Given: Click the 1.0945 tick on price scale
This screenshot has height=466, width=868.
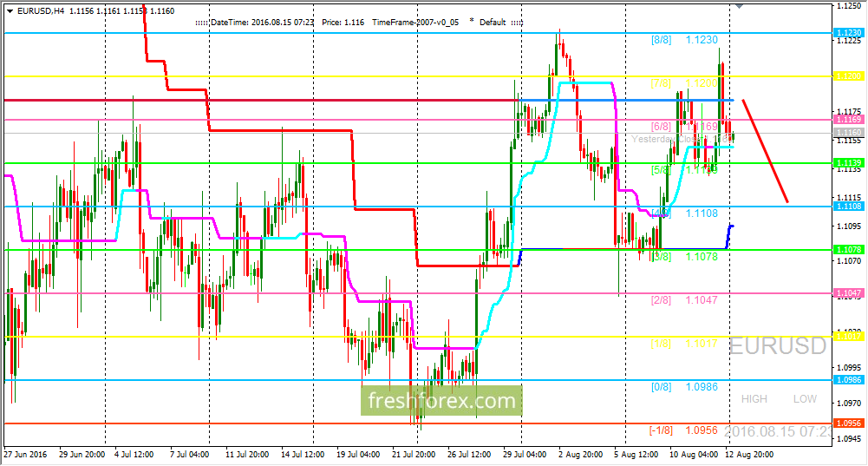Looking at the screenshot, I should [849, 439].
